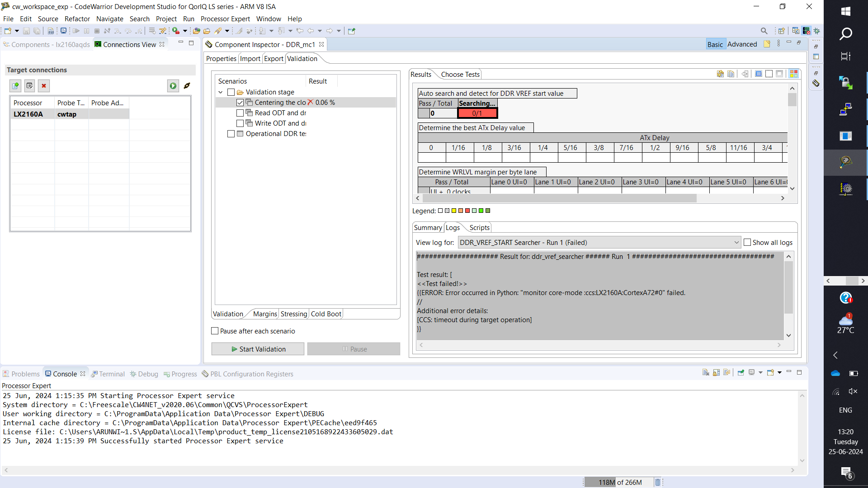Click the add new target connection icon
The image size is (868, 488).
15,86
